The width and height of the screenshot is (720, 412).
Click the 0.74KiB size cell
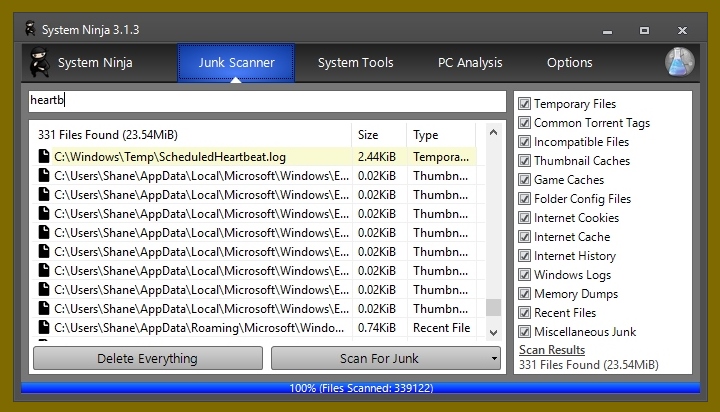[x=377, y=327]
